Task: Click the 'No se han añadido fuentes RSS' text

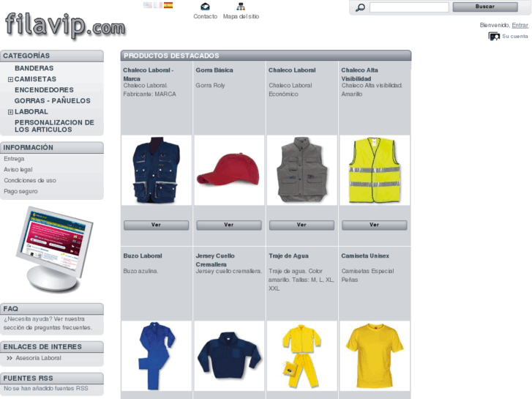Action: [x=46, y=389]
